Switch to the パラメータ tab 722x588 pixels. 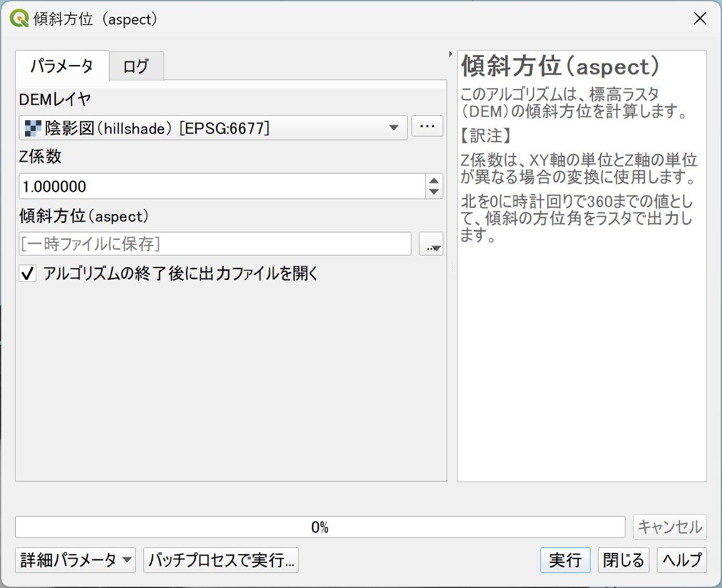tap(62, 66)
